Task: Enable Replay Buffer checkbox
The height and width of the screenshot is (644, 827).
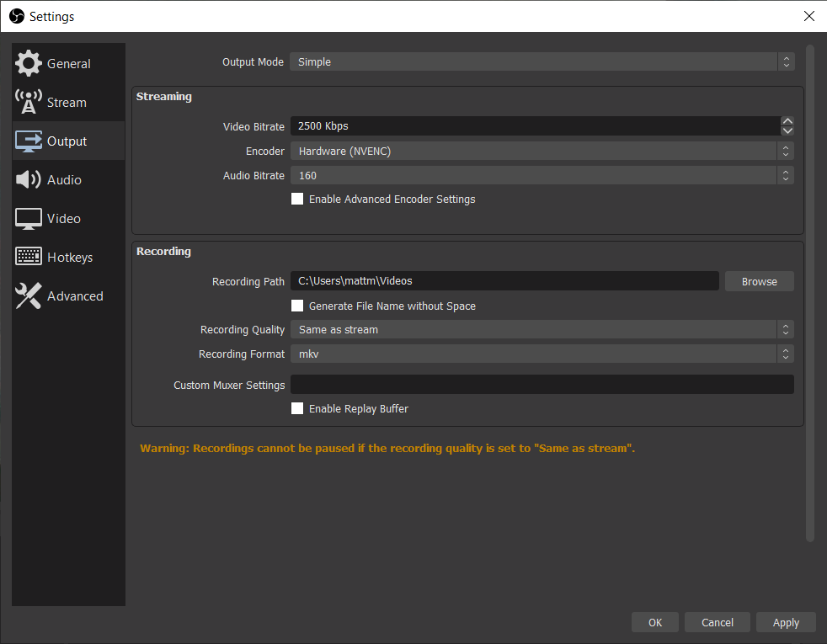Action: click(x=297, y=409)
